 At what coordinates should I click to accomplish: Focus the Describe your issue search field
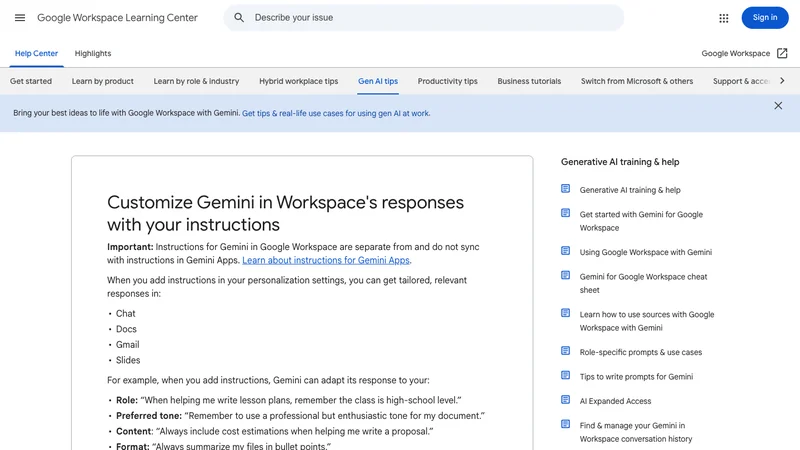[x=423, y=18]
